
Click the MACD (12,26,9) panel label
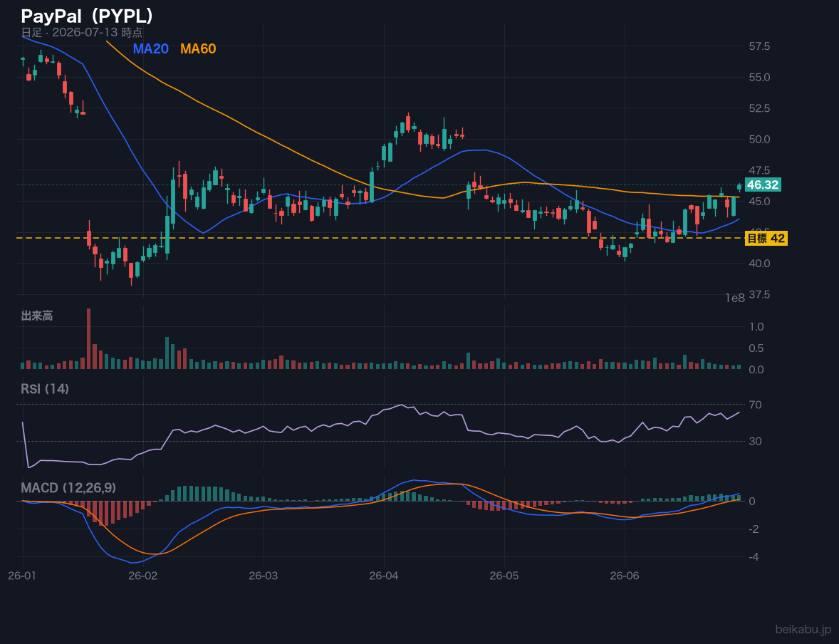[68, 488]
